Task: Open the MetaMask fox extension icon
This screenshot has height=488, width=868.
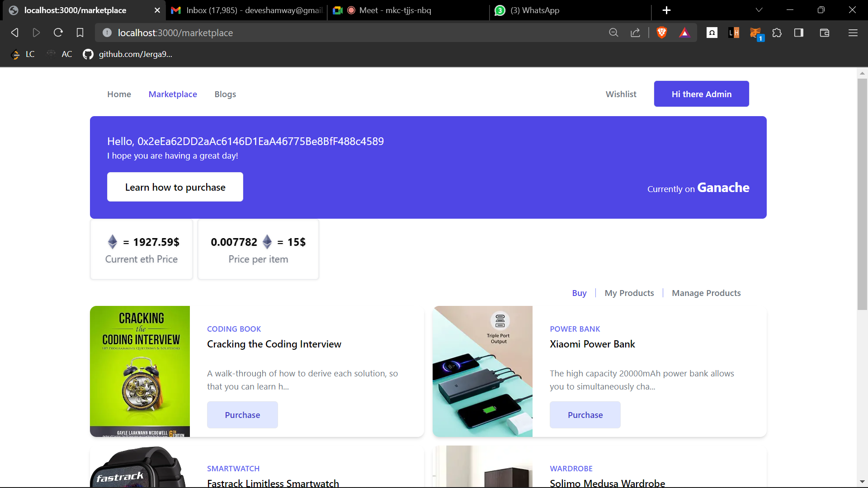Action: [755, 33]
